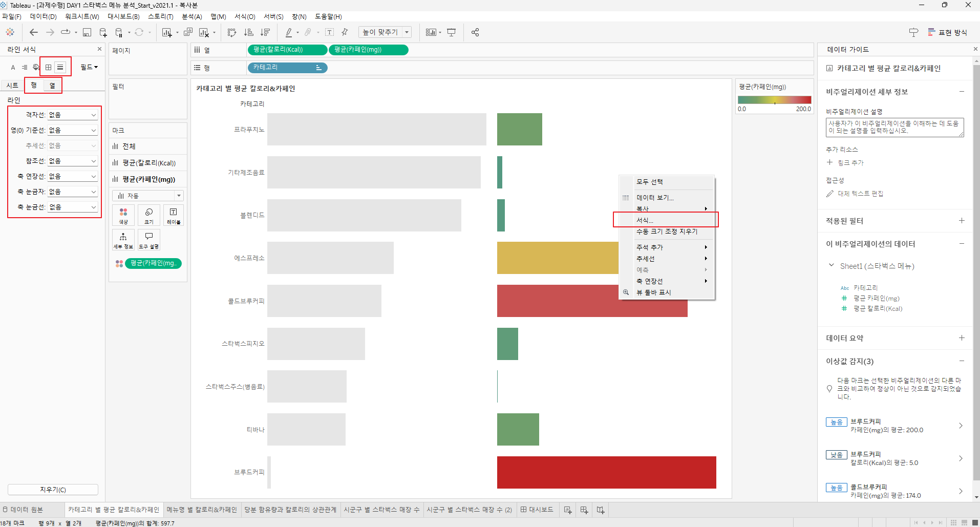This screenshot has width=980, height=527.
Task: Click in the 비주얼리제이션 설명 text box
Action: click(x=894, y=128)
